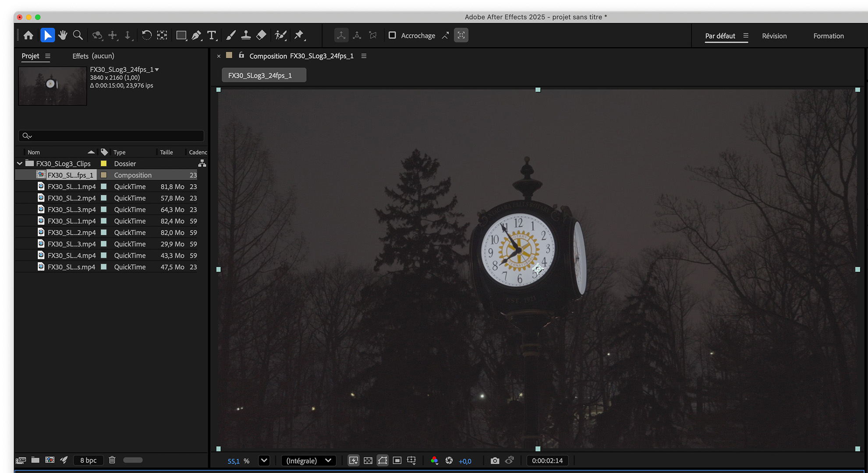868x473 pixels.
Task: Select the Pen tool
Action: (196, 35)
